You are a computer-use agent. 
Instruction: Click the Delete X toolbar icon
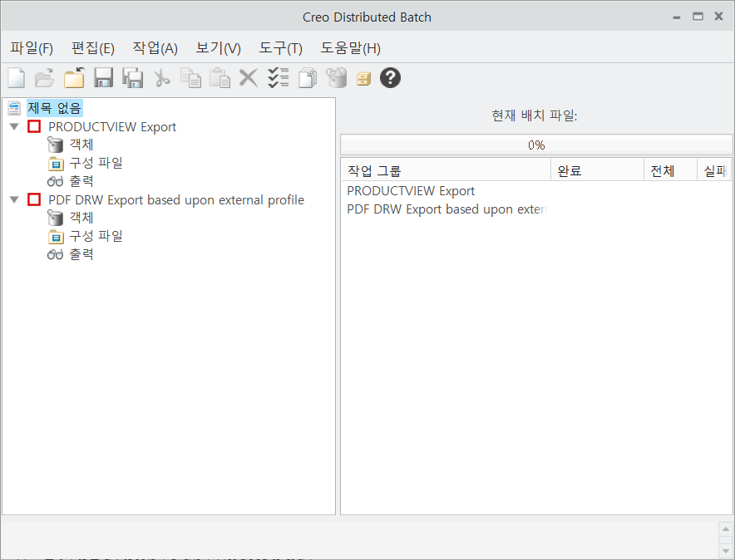click(249, 78)
